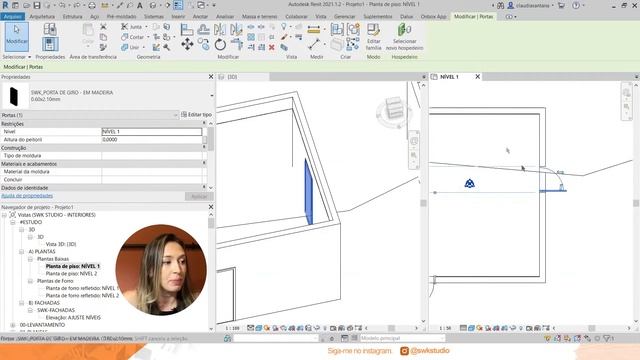Collapse the Construção section
The height and width of the screenshot is (360, 640).
pos(204,148)
